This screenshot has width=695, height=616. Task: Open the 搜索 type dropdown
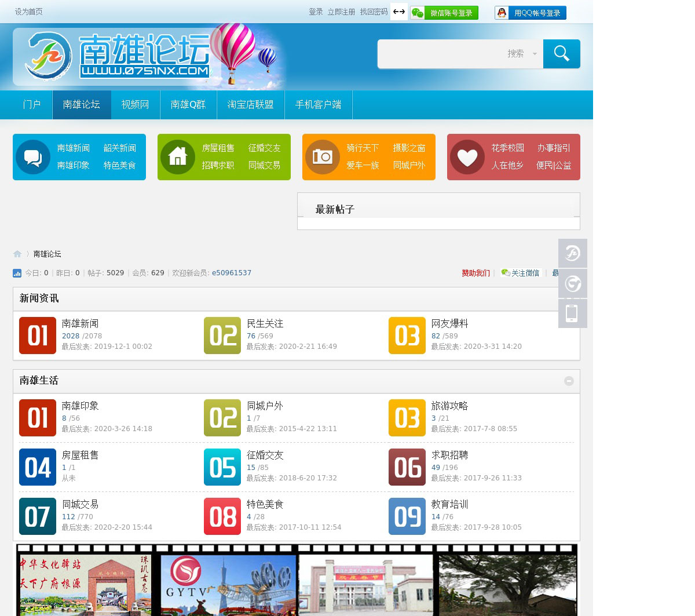pyautogui.click(x=521, y=54)
